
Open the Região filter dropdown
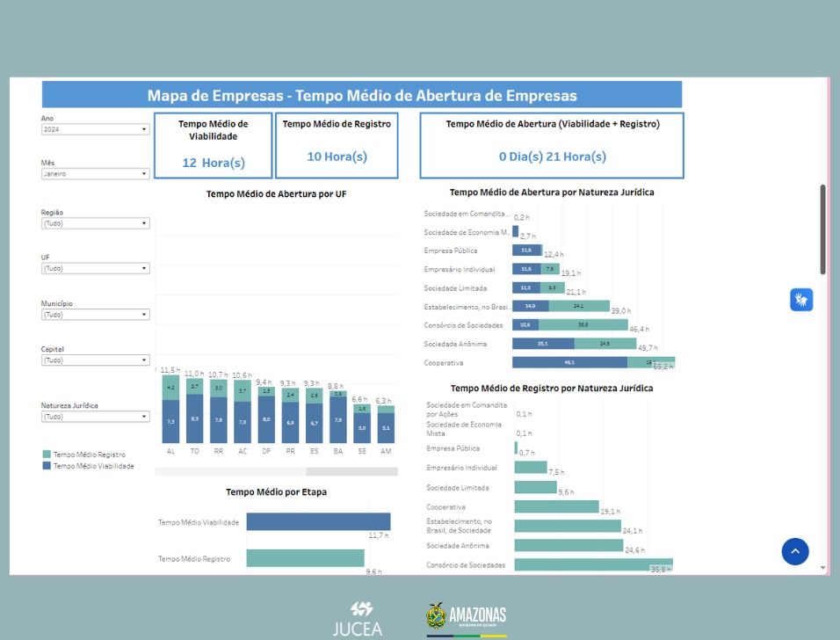point(95,223)
